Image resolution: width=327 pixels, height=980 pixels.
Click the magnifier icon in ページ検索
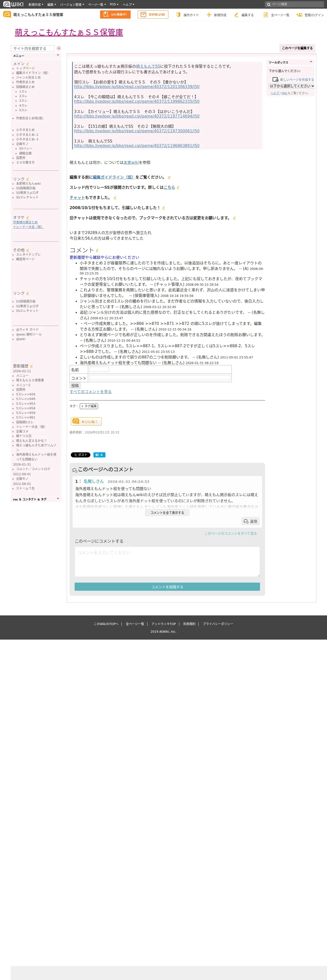[269, 5]
